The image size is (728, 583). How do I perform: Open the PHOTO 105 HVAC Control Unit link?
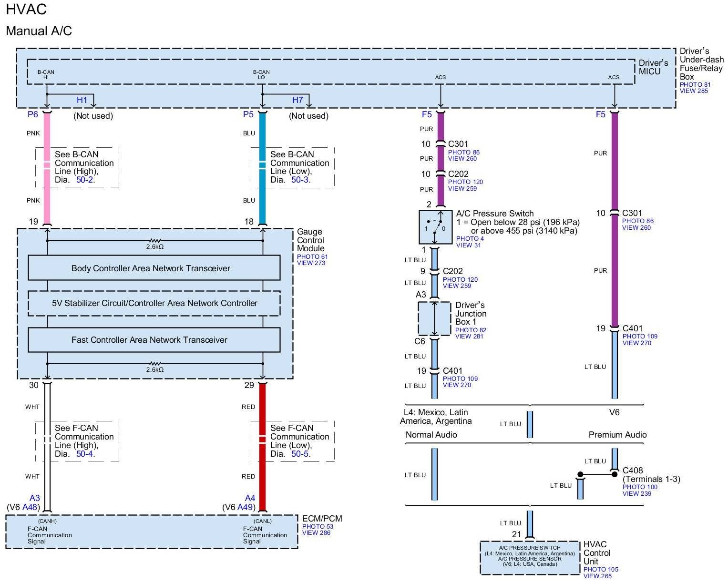coord(601,569)
